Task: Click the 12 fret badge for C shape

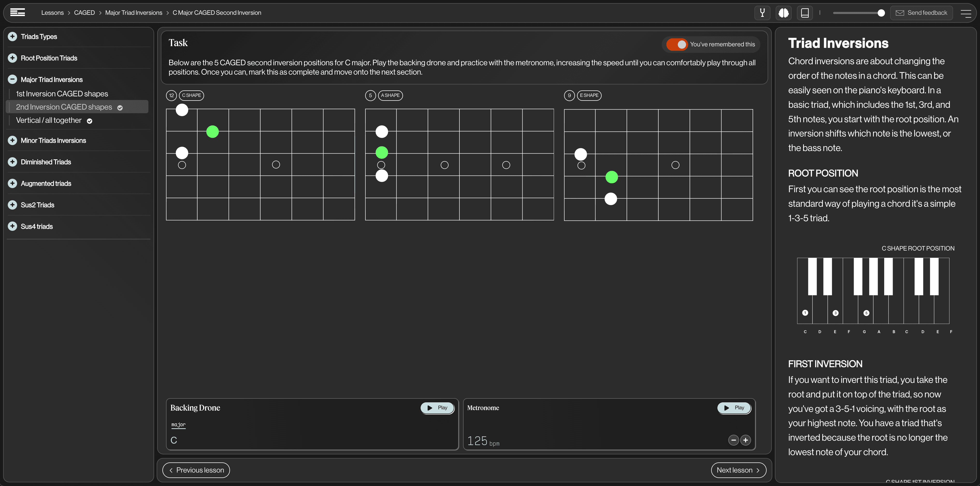Action: 171,96
